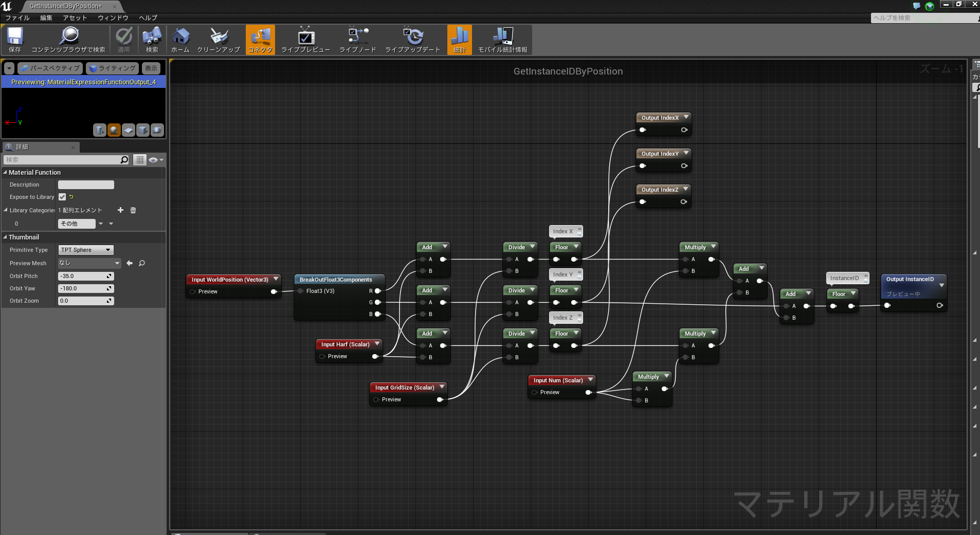This screenshot has width=980, height=535.
Task: Click the 検索 toolbar icon
Action: (151, 40)
